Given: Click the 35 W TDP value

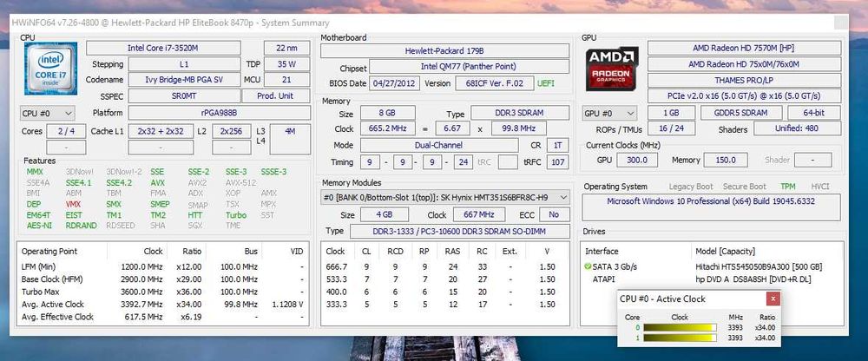Looking at the screenshot, I should (x=286, y=64).
